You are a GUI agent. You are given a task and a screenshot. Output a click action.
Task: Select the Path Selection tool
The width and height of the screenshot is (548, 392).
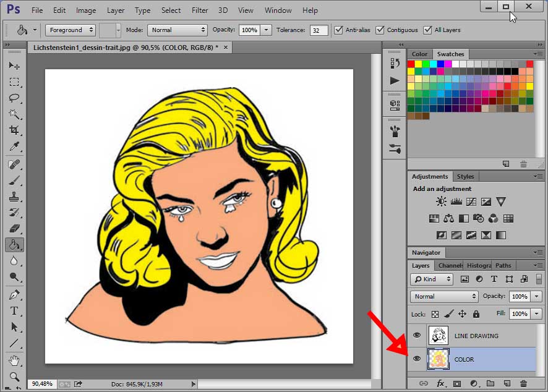click(x=14, y=327)
